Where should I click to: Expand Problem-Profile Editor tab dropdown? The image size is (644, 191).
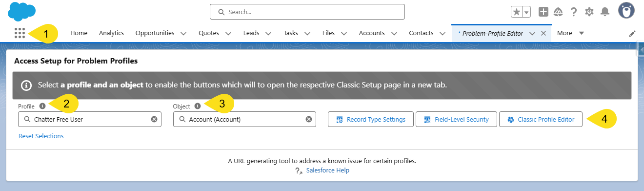(532, 34)
